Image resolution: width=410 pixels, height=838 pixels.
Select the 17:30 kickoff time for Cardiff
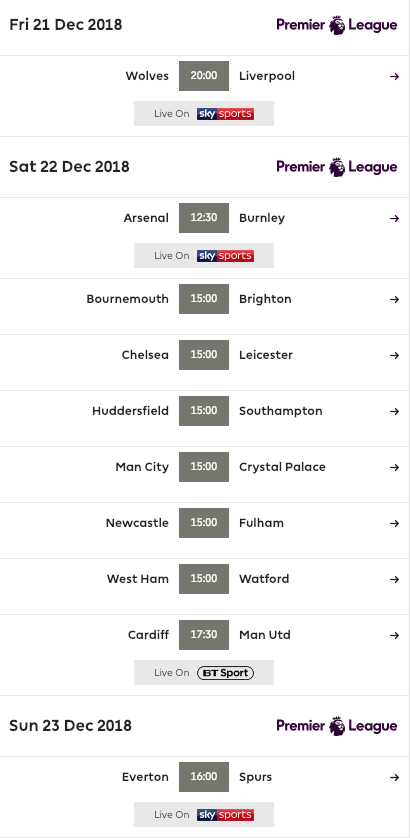point(204,635)
